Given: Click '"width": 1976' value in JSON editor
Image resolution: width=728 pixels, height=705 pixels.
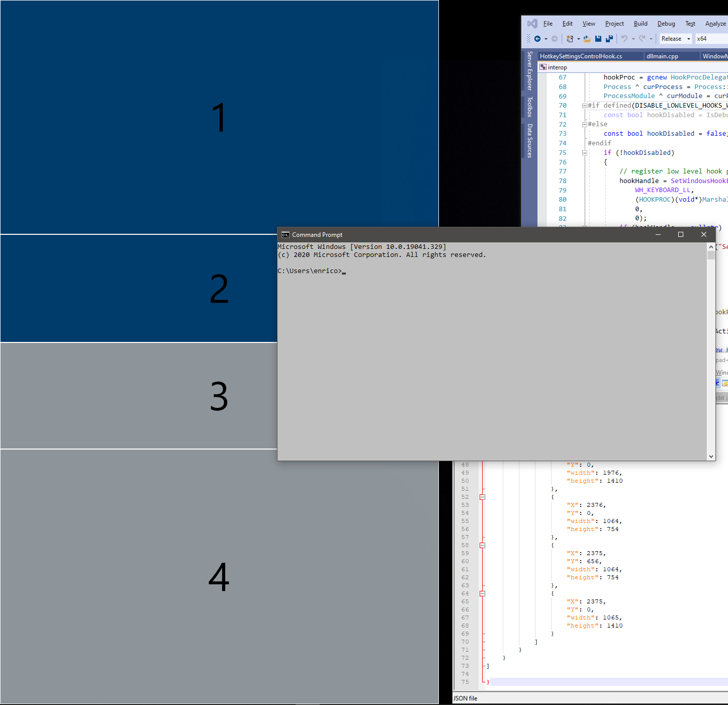Looking at the screenshot, I should coord(594,473).
